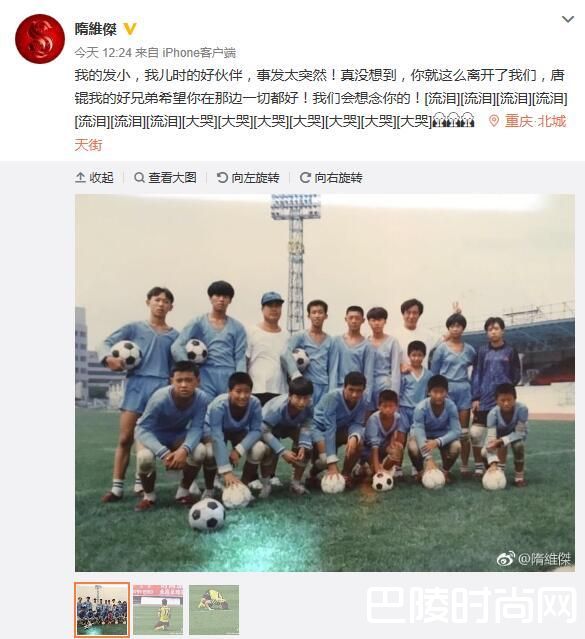
Task: Collapse the image with 收起
Action: click(94, 178)
